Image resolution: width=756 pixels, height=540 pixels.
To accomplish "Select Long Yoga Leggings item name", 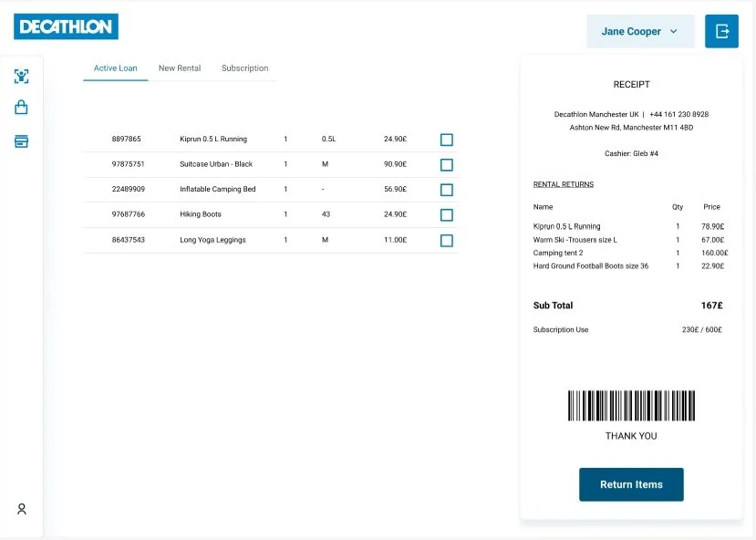I will click(212, 240).
